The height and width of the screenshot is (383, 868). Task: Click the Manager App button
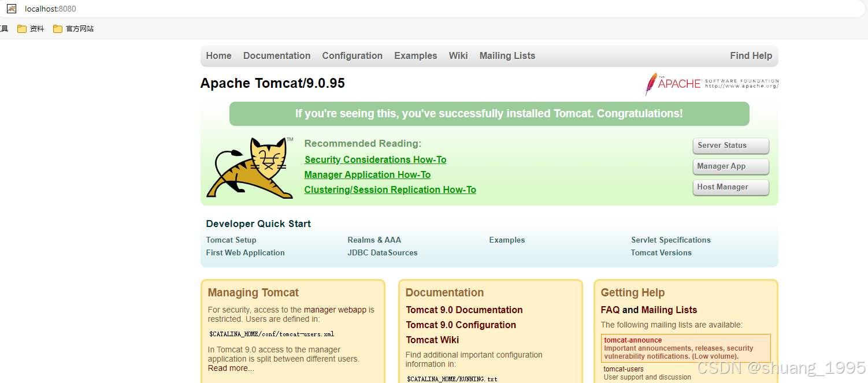tap(730, 166)
